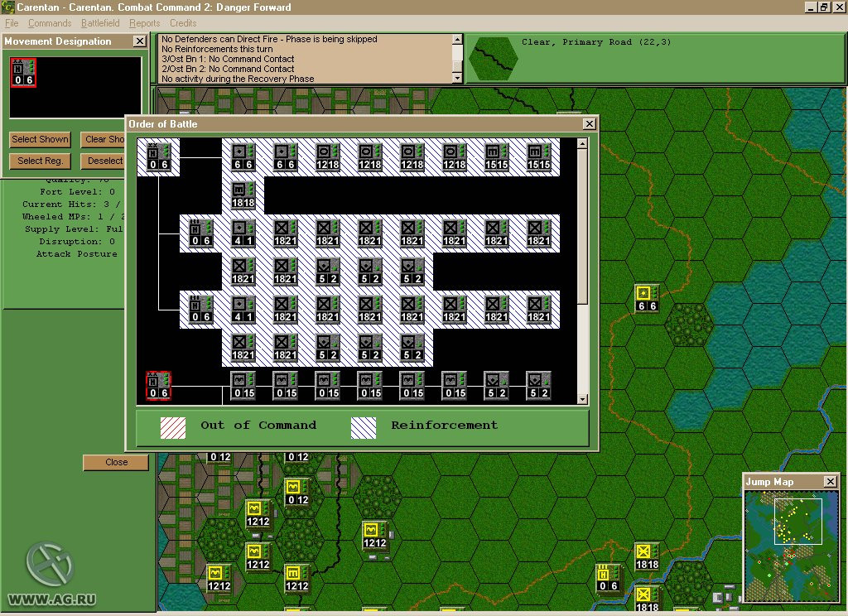
Task: Click the '2/Ost Bn 2: No Command Contact' line
Action: pos(228,69)
